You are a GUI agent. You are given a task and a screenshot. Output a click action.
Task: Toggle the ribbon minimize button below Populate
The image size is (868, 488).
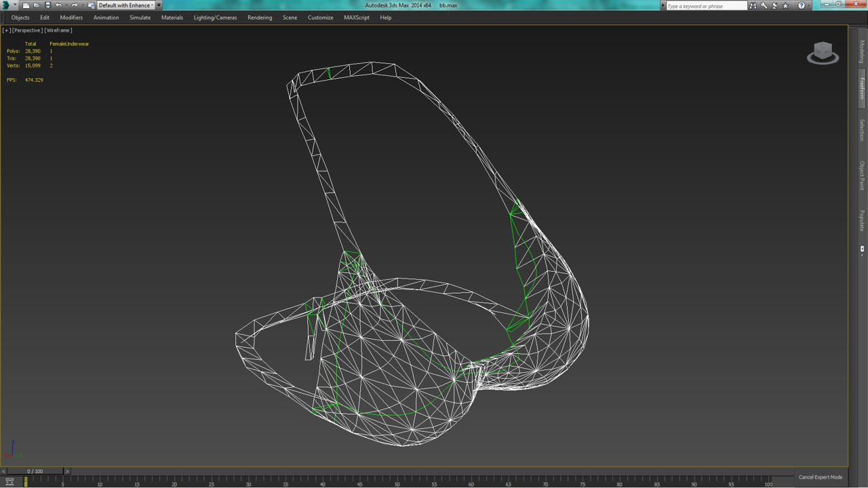point(862,250)
